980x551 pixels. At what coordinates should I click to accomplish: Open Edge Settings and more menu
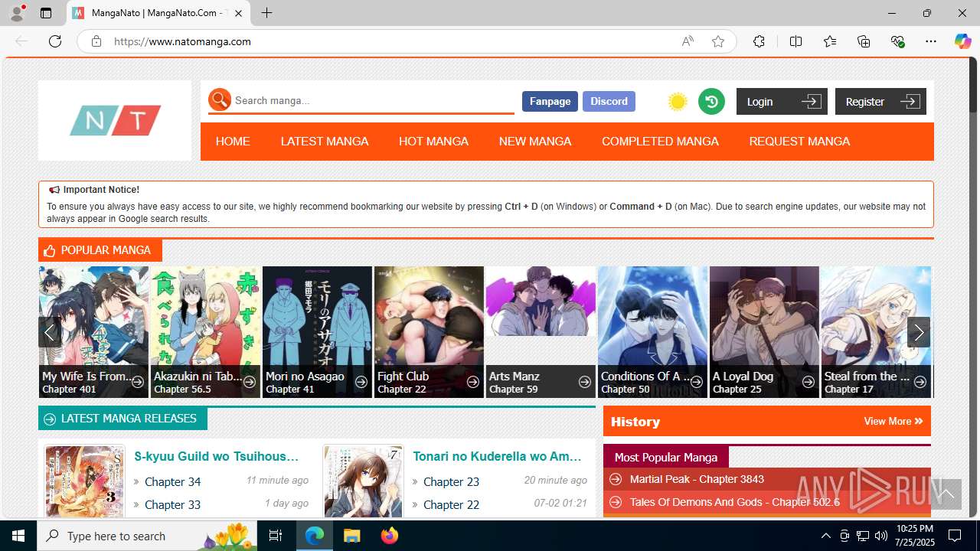tap(931, 41)
